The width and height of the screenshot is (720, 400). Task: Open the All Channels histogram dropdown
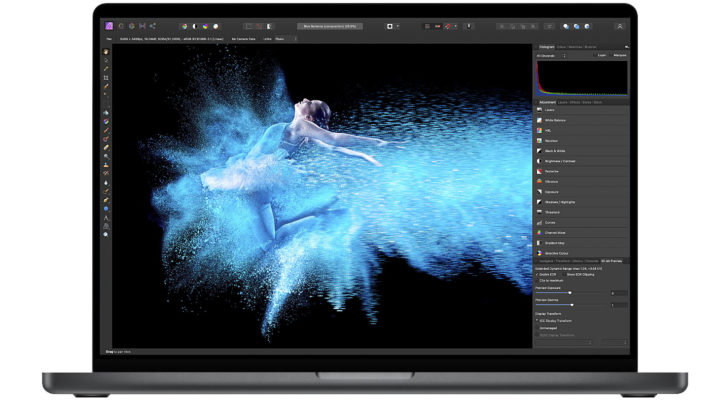point(551,56)
